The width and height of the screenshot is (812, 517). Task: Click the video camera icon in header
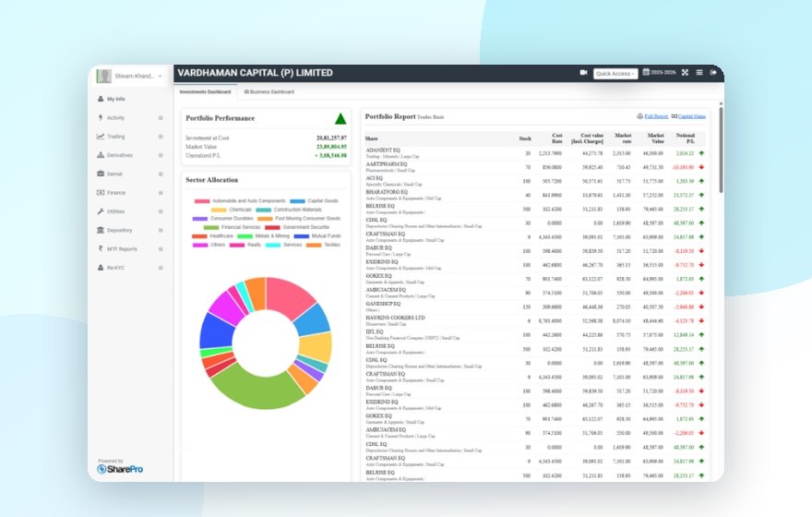click(x=583, y=73)
